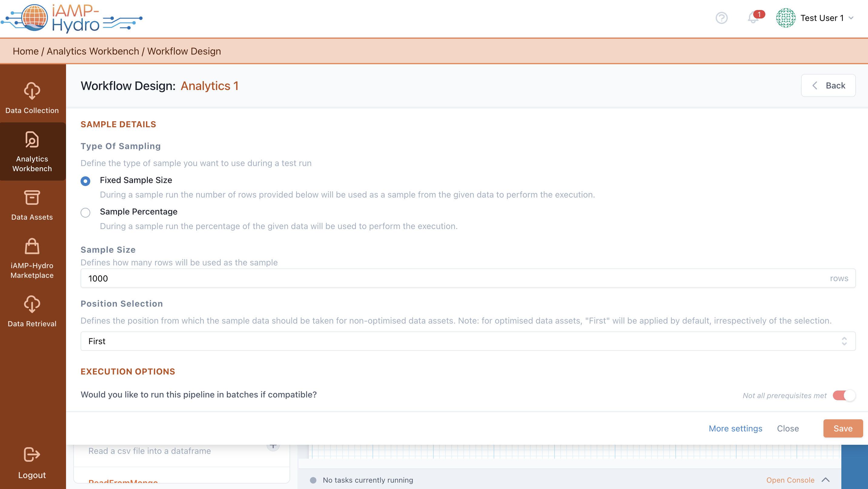Go to Home in the breadcrumb
This screenshot has height=489, width=868.
click(x=26, y=51)
